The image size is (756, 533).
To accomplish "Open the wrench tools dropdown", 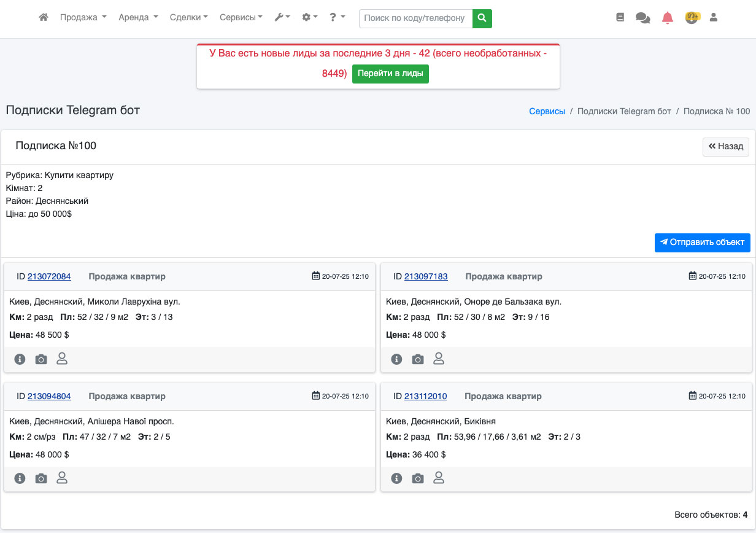I will tap(282, 18).
